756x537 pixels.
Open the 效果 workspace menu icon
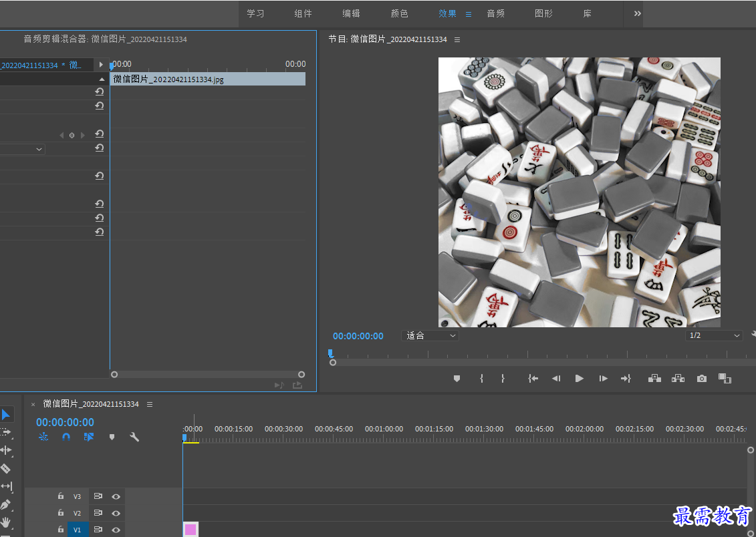click(x=469, y=15)
